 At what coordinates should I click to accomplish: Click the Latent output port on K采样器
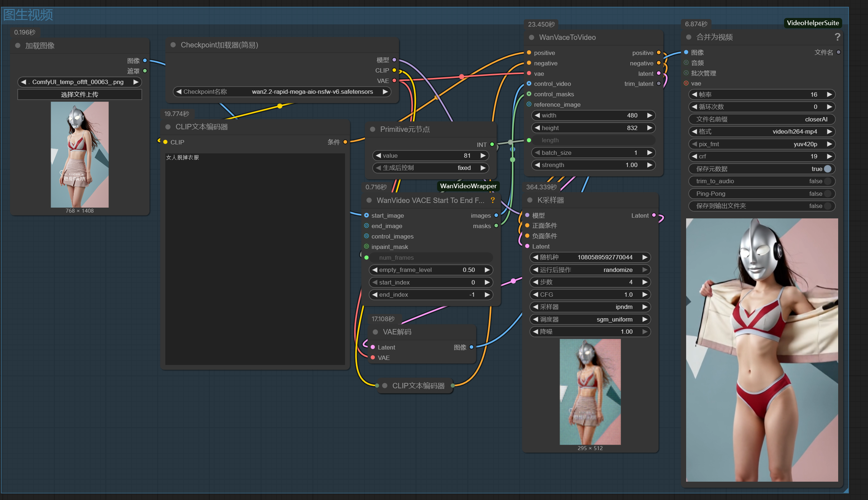click(x=654, y=215)
